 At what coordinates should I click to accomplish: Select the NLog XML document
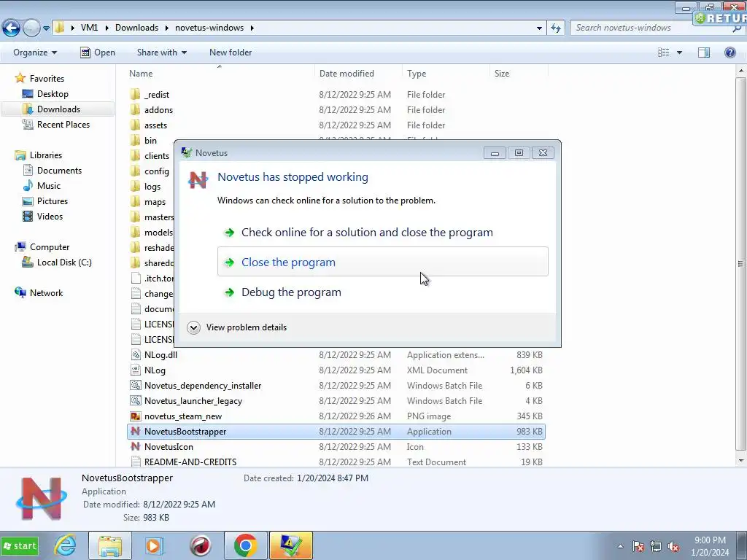click(x=155, y=370)
